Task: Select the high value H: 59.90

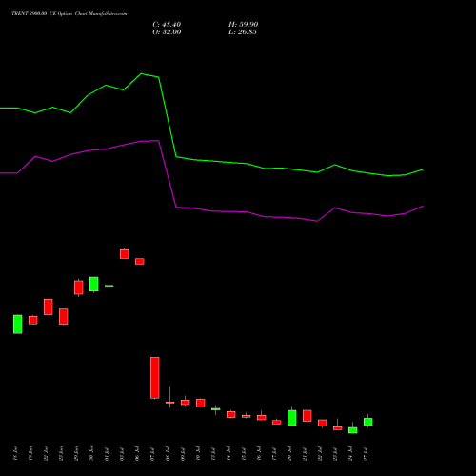Action: coord(244,25)
